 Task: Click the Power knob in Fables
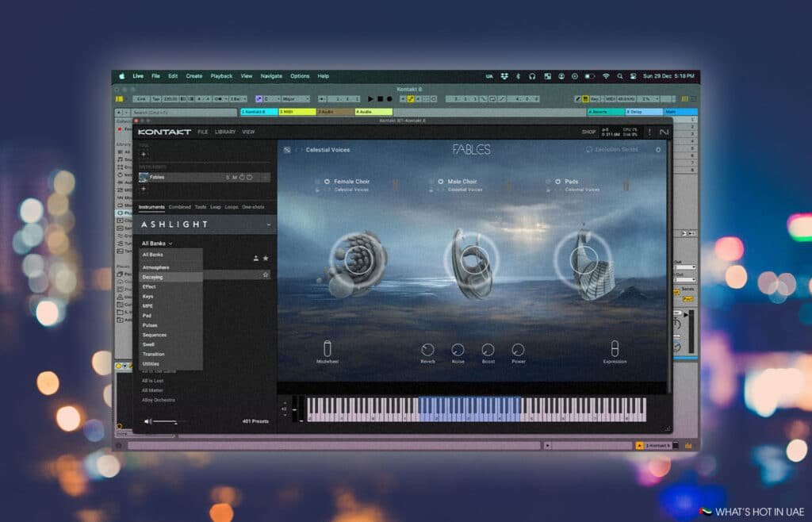518,349
